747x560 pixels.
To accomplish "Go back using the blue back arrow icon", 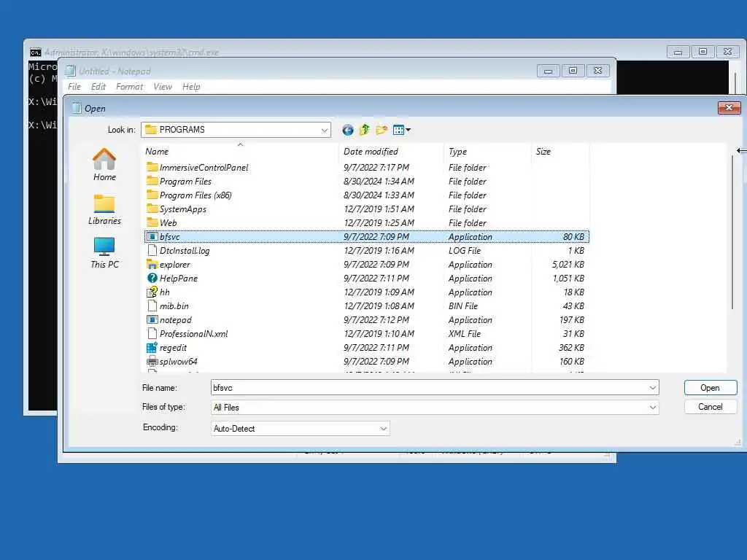I will tap(348, 130).
